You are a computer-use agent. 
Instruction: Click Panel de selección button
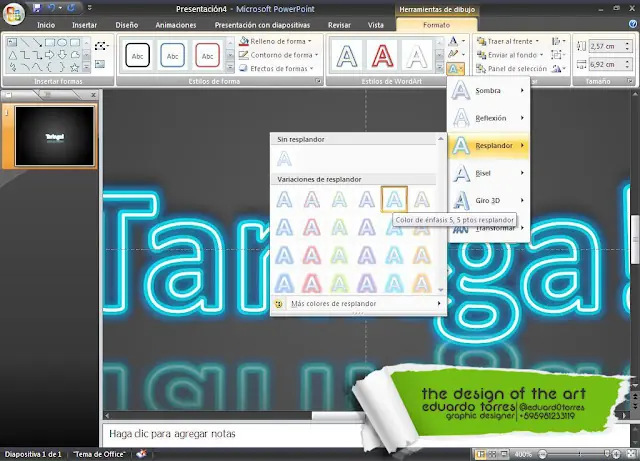pyautogui.click(x=508, y=69)
